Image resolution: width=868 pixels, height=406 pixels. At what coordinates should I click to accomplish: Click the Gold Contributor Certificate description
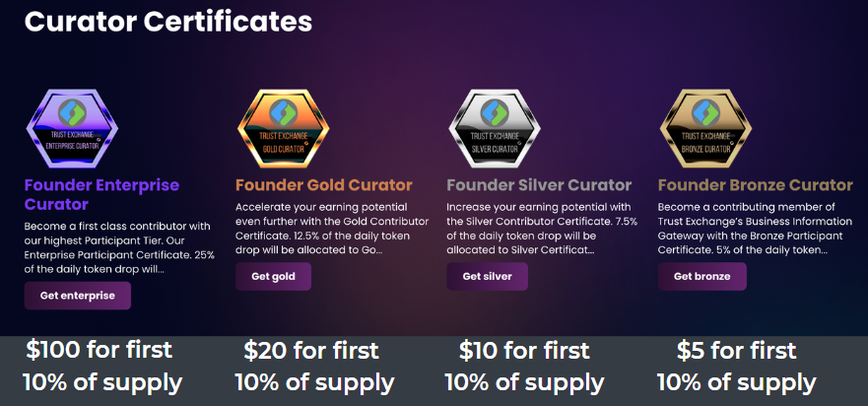(332, 229)
